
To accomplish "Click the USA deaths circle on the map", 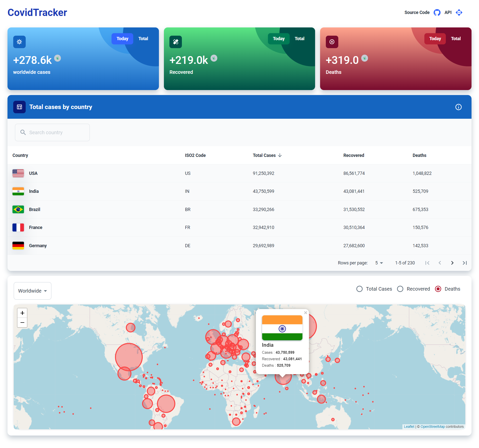I will pyautogui.click(x=129, y=357).
